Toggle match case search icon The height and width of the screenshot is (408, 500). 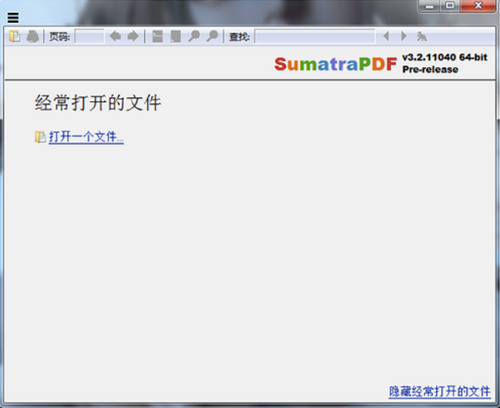pos(422,36)
